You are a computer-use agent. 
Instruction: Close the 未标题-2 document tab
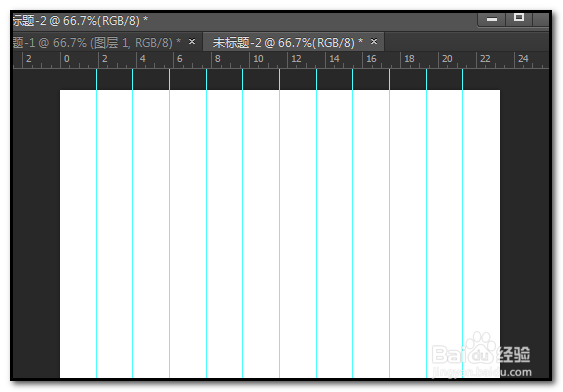tap(374, 42)
